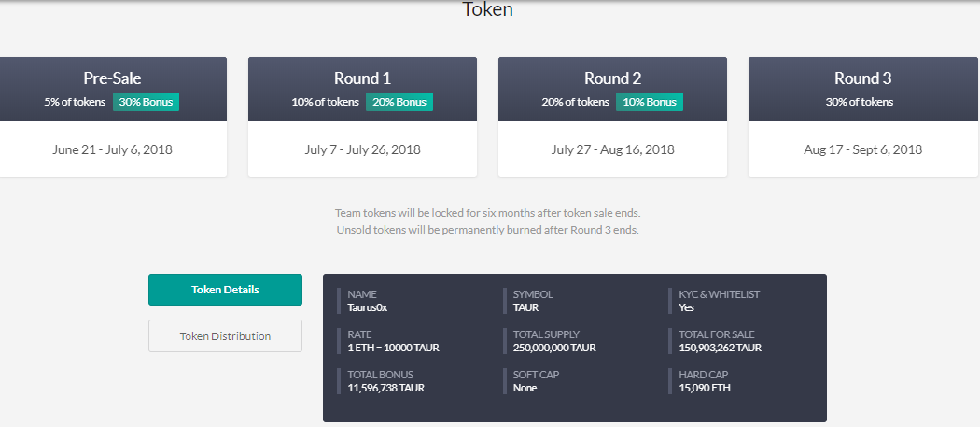
Task: Click the July 27 - Aug 16 date range
Action: pos(612,149)
